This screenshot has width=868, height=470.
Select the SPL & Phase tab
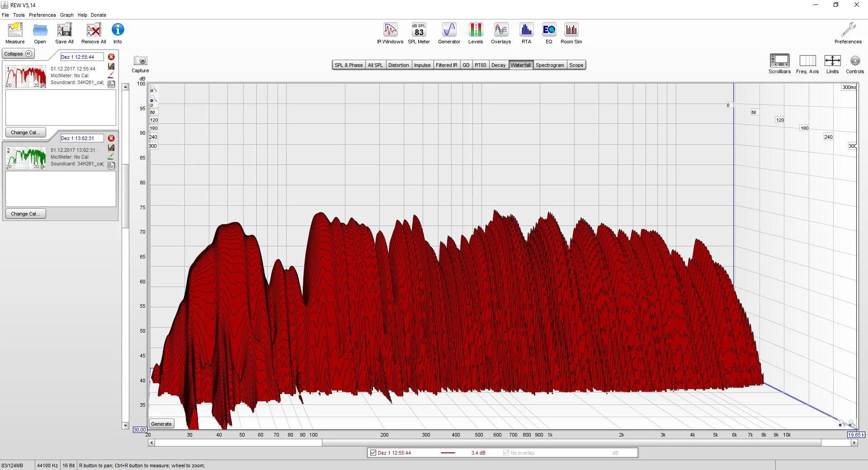[349, 65]
